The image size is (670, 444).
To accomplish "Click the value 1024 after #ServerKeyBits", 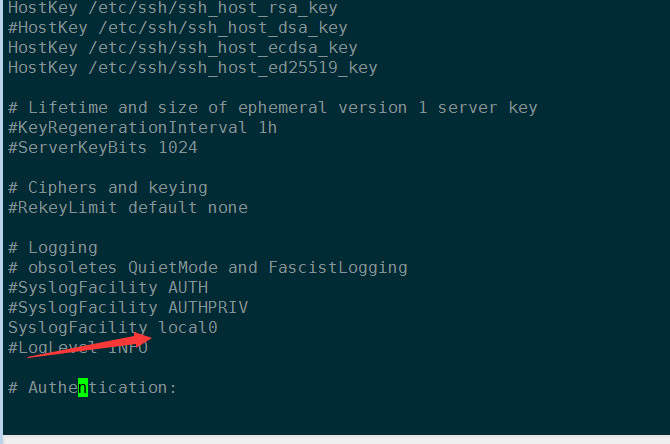I will 178,148.
